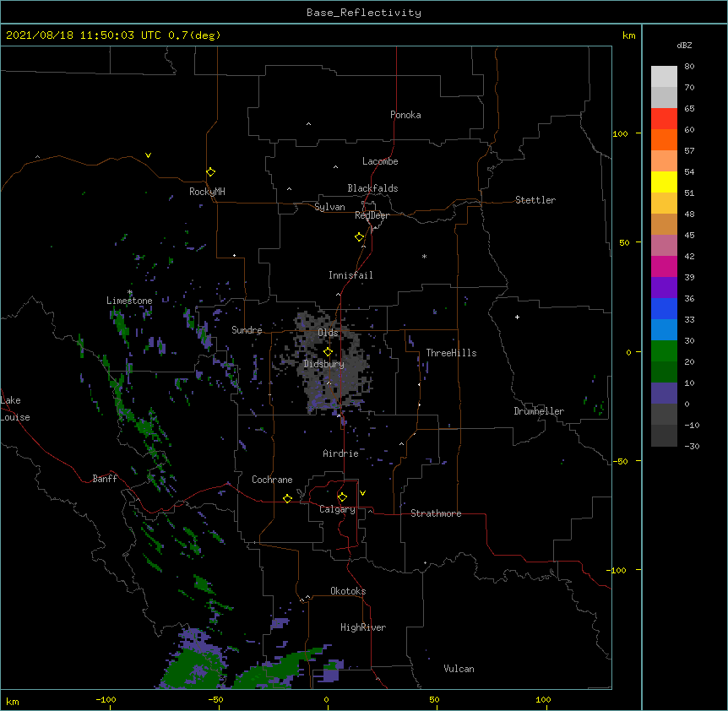The width and height of the screenshot is (728, 711).
Task: Click the Banff town label
Action: (x=105, y=479)
